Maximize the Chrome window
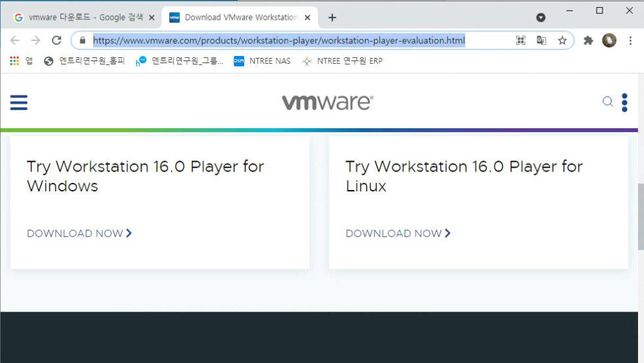Viewport: 644px width, 363px height. pos(600,11)
